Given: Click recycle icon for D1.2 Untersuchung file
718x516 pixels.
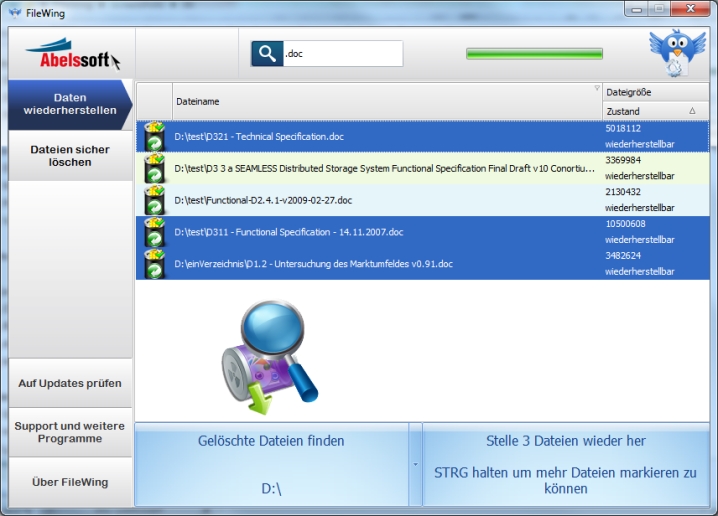Looking at the screenshot, I should click(154, 264).
